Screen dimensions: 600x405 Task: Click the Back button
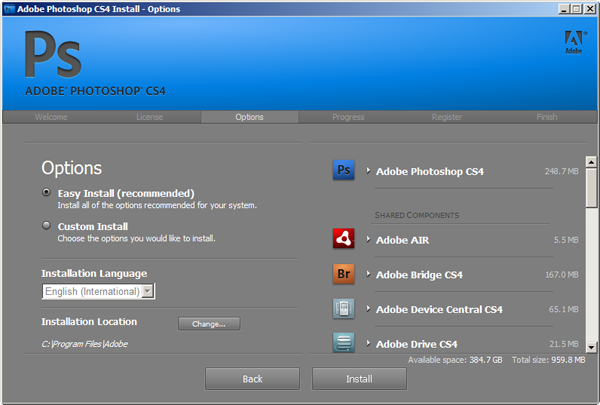(252, 379)
